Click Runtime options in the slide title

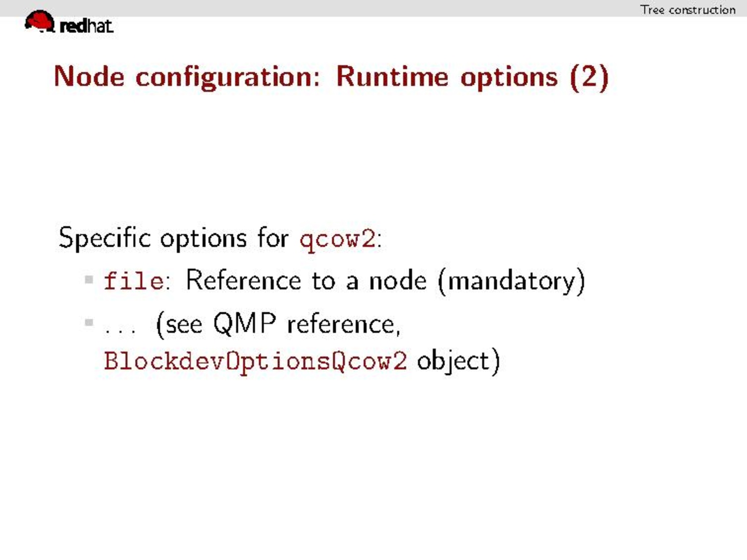[x=446, y=77]
